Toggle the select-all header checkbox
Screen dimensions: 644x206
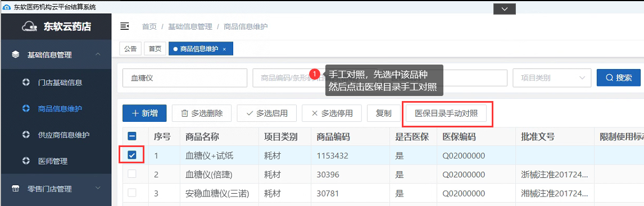[x=132, y=136]
